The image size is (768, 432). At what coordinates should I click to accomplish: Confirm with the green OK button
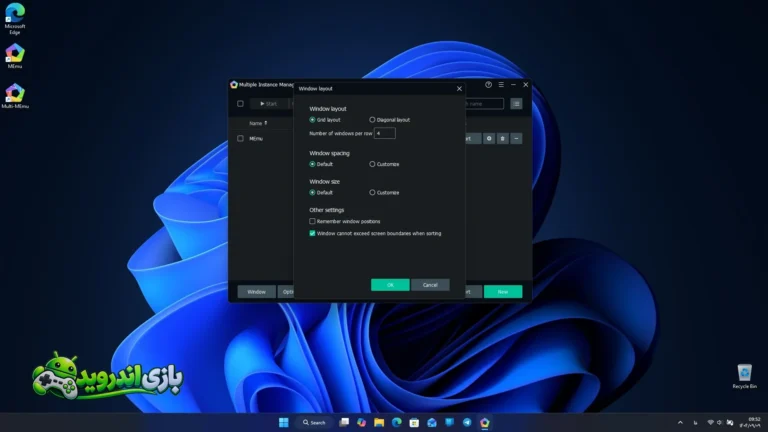(390, 285)
